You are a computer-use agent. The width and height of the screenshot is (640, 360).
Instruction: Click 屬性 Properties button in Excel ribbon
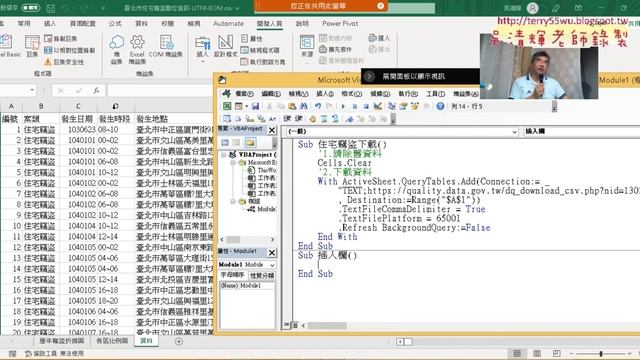click(x=252, y=38)
